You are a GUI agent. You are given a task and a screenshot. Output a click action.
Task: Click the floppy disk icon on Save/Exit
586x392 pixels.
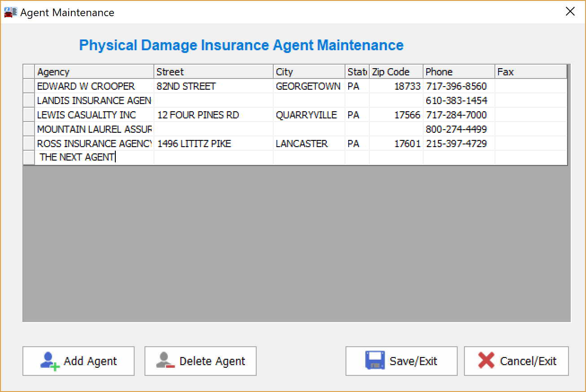[376, 361]
